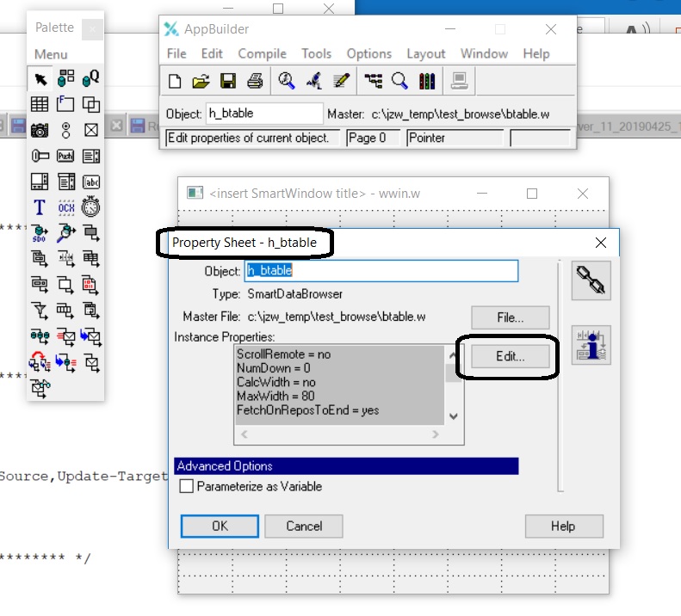Open the AppBuilder Help menu
681x616 pixels.
536,53
